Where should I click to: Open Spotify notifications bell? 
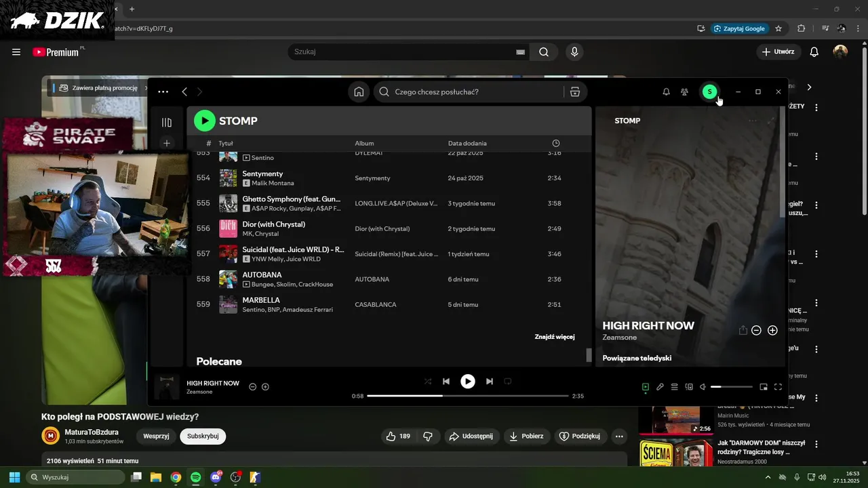tap(666, 92)
